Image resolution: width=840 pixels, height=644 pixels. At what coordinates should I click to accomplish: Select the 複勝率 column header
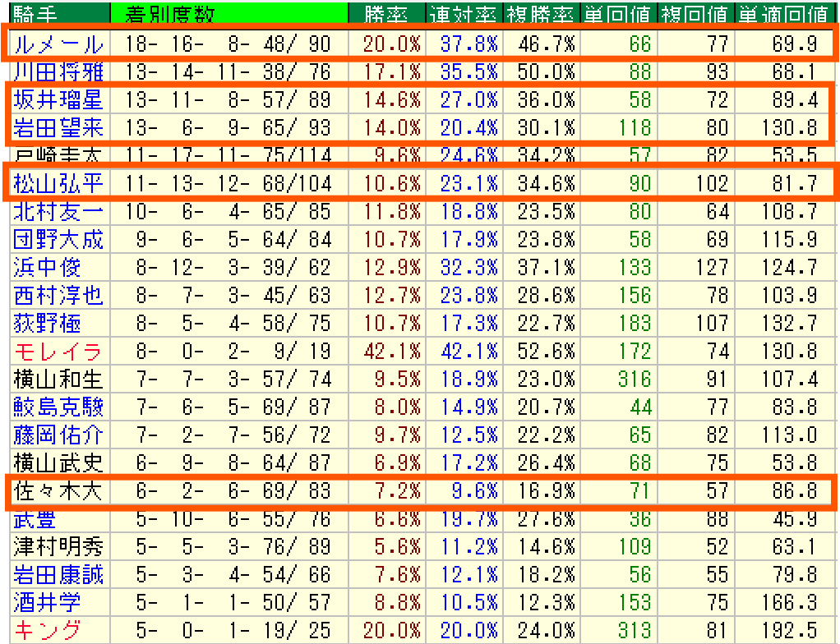541,14
